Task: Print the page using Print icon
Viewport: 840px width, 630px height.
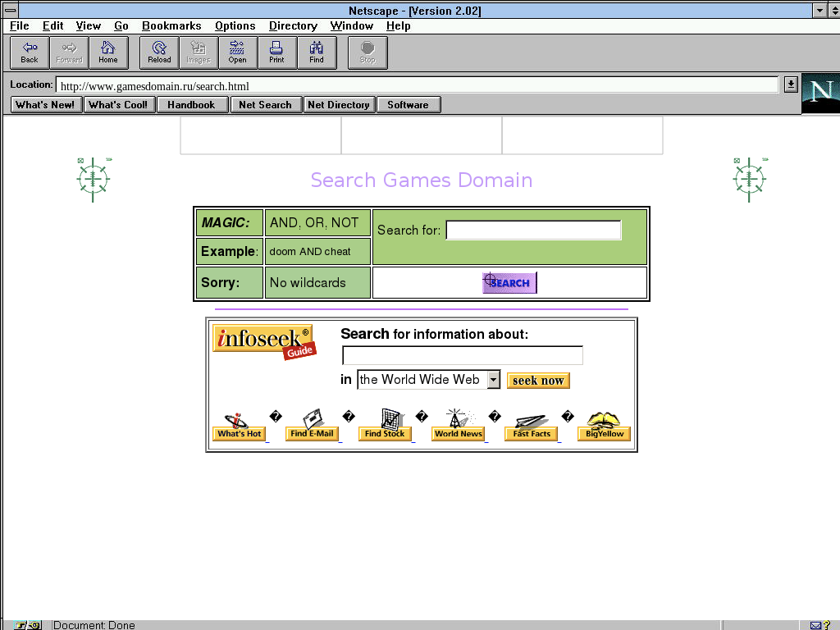Action: click(276, 52)
